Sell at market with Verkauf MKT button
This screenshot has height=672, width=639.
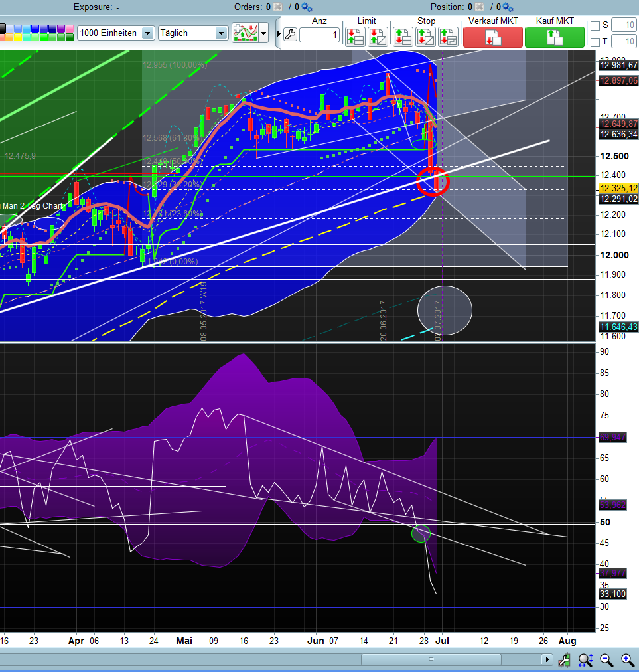(x=493, y=37)
